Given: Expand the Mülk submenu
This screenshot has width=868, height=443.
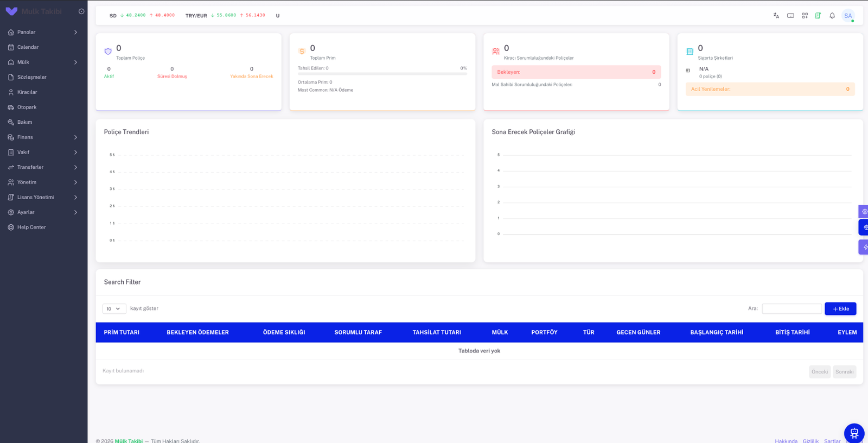Looking at the screenshot, I should click(x=43, y=62).
